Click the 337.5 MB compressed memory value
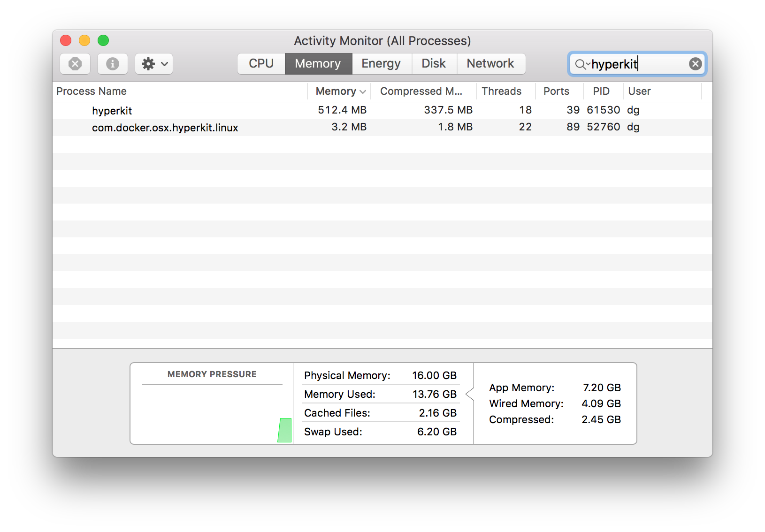Screen dimensions: 765x532 coord(448,110)
